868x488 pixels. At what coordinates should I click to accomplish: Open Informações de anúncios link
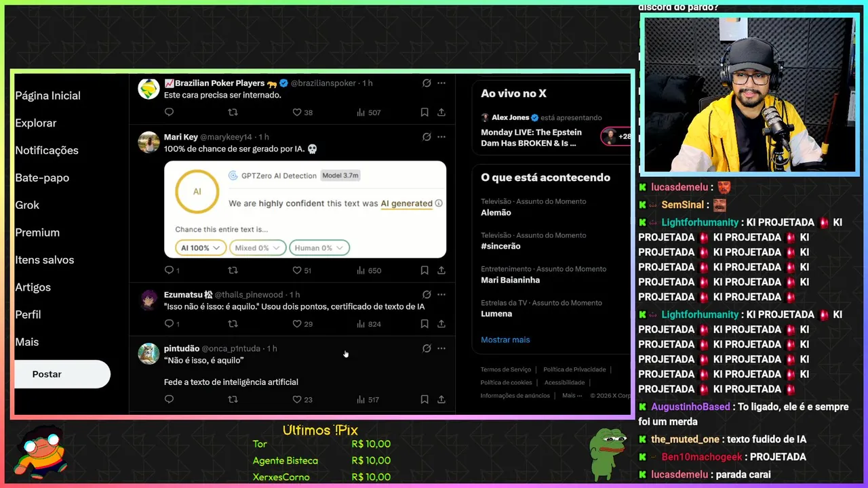tap(515, 395)
